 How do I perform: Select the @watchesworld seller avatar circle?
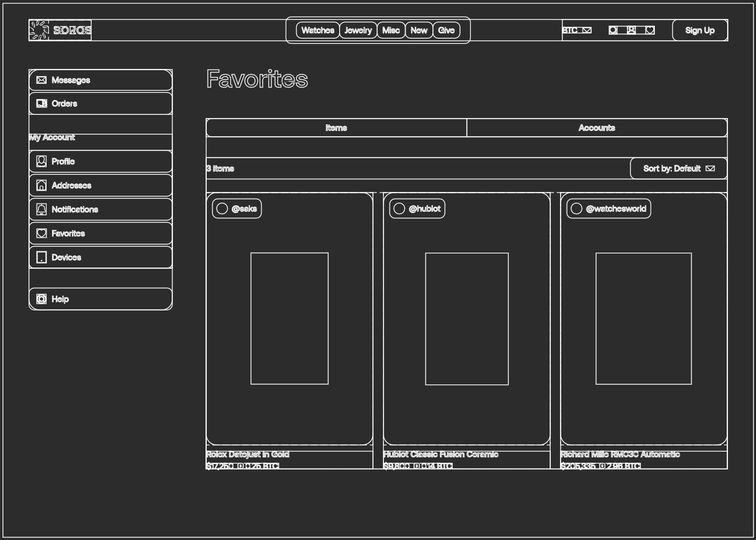(576, 208)
